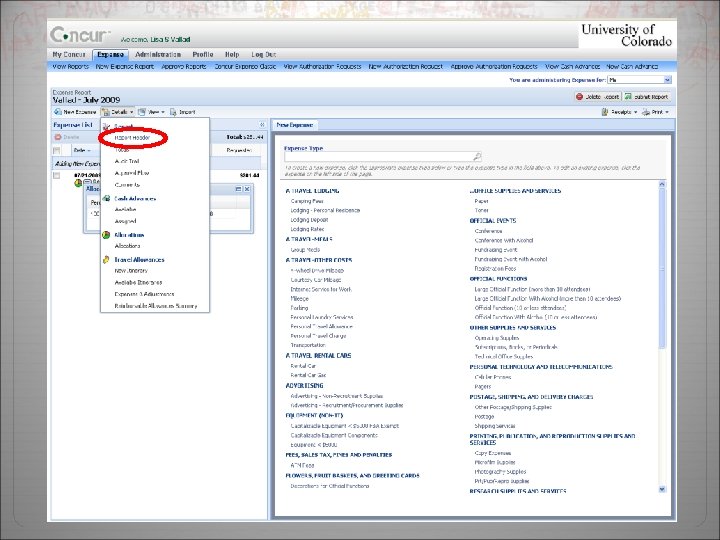The width and height of the screenshot is (720, 540).
Task: Check the box for the $381.44 expense
Action: [56, 175]
